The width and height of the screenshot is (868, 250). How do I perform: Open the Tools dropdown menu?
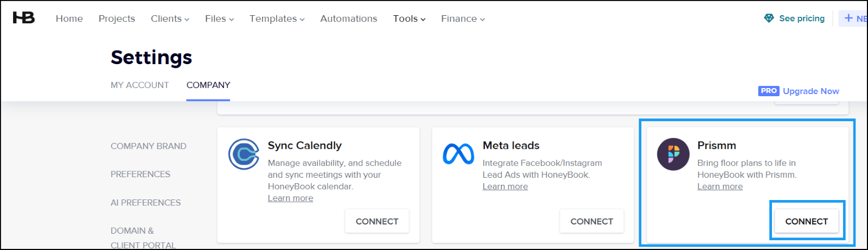[409, 18]
